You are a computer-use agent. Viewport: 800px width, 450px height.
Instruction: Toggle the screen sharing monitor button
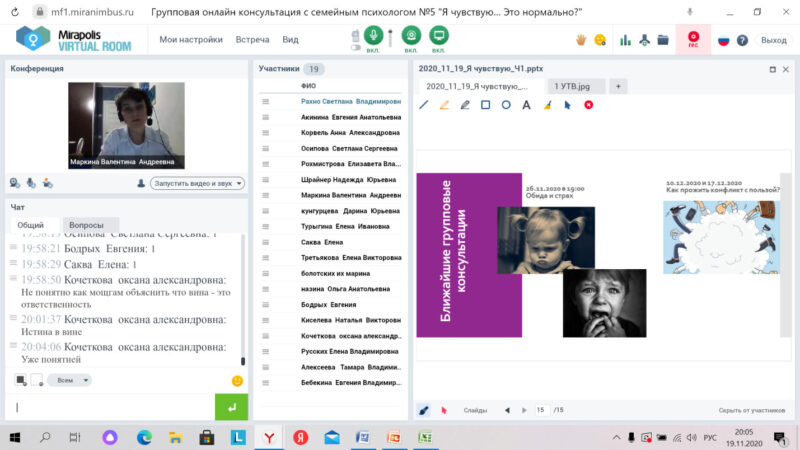pos(438,35)
